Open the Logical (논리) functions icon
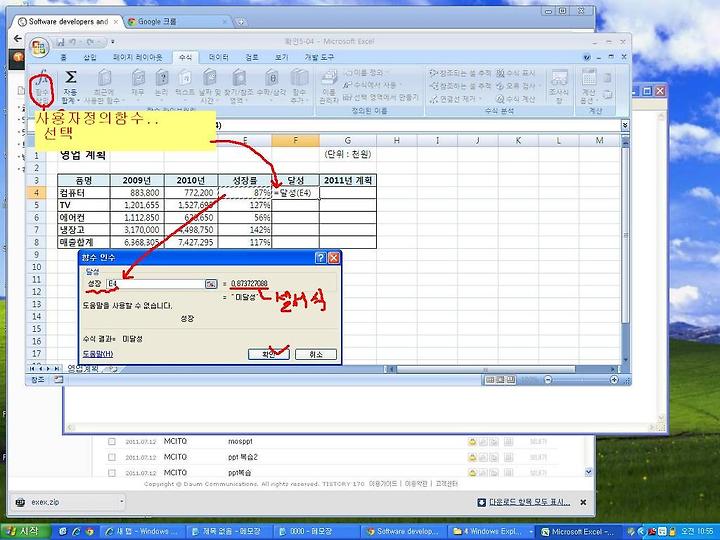 pyautogui.click(x=162, y=77)
